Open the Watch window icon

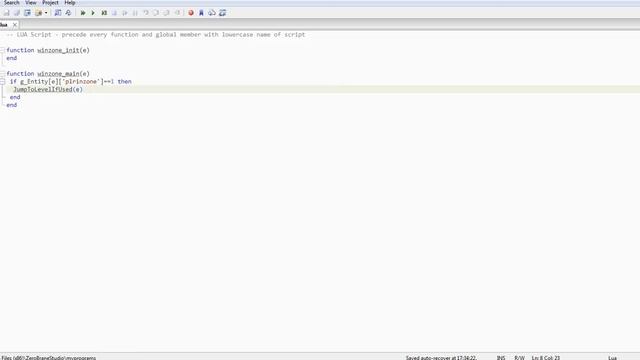pyautogui.click(x=222, y=13)
